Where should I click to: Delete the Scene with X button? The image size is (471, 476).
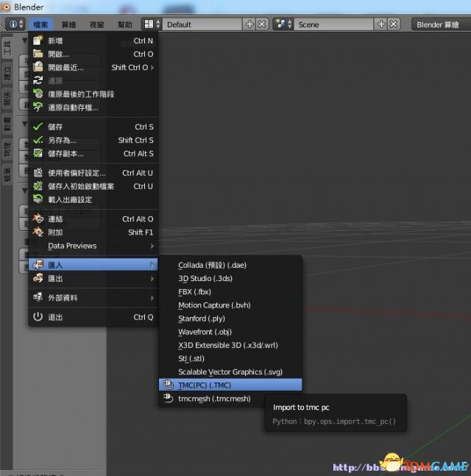pos(394,24)
